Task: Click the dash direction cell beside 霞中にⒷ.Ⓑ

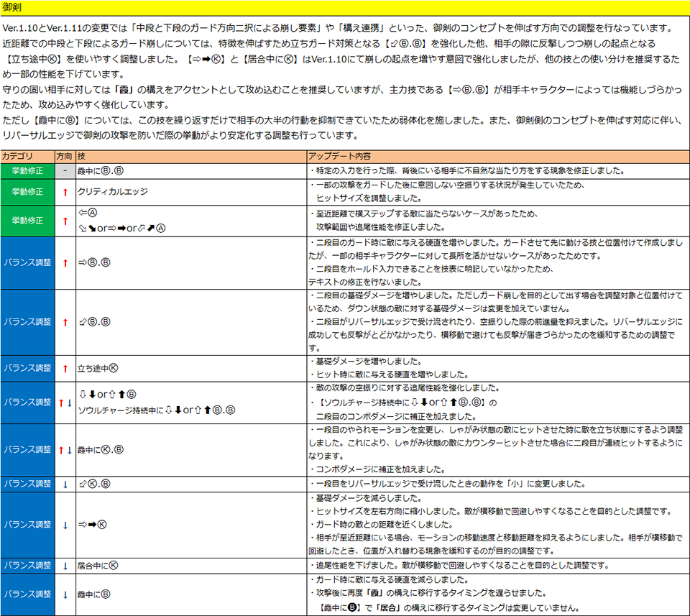Action: pos(65,171)
